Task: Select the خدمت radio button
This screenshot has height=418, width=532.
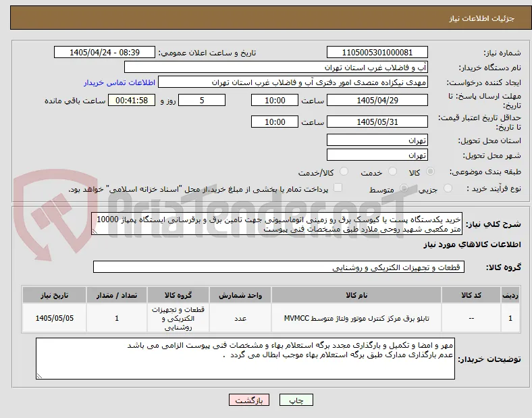Action: [392, 172]
